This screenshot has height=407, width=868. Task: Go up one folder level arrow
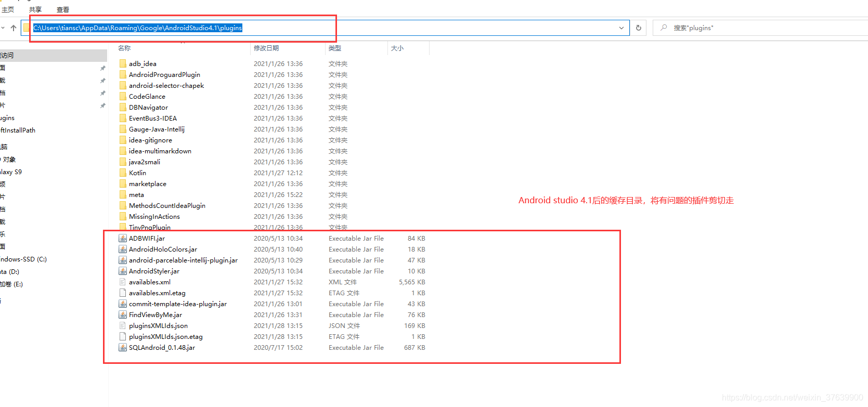tap(14, 28)
